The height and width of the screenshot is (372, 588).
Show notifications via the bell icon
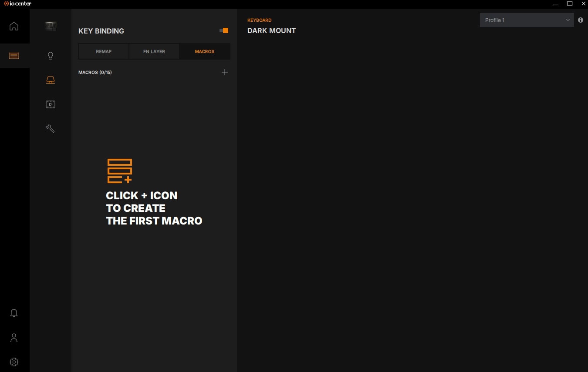14,313
